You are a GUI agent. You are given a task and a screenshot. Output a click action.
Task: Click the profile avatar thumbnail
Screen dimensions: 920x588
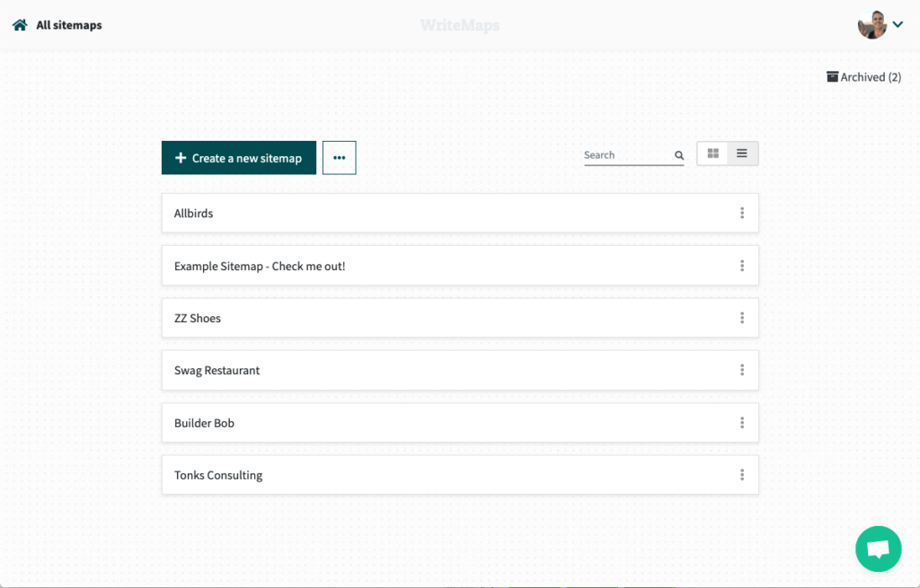pos(871,24)
